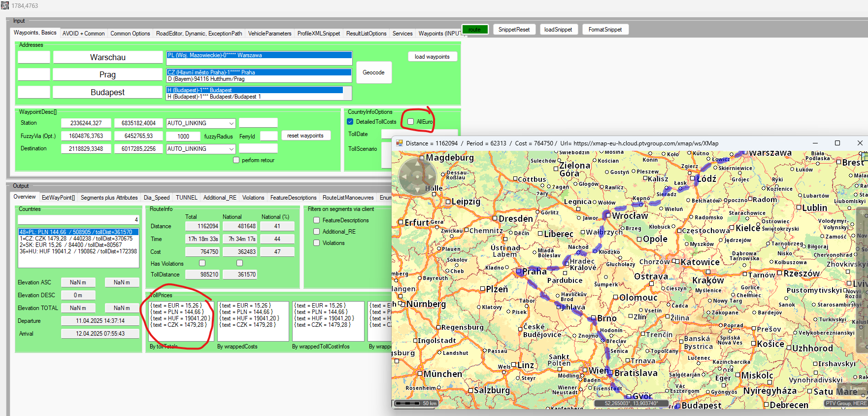Screen dimensions: 868x416
Task: Maximize the map window
Action: point(837,143)
